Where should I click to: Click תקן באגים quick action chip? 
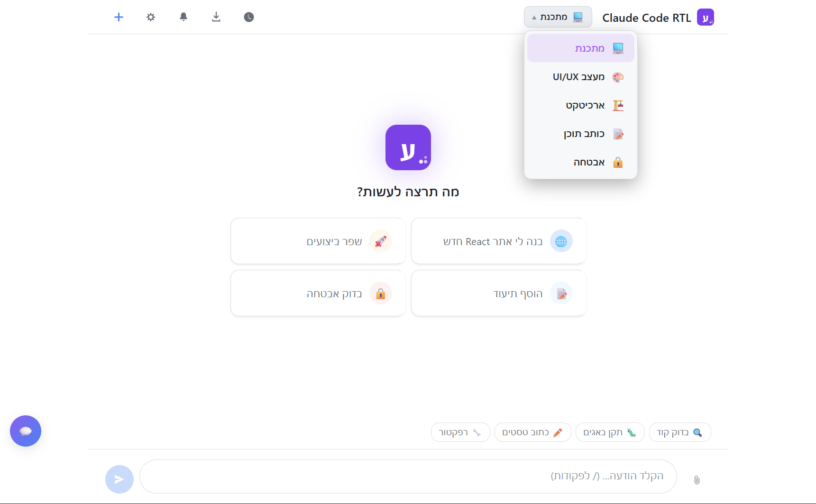(x=610, y=432)
